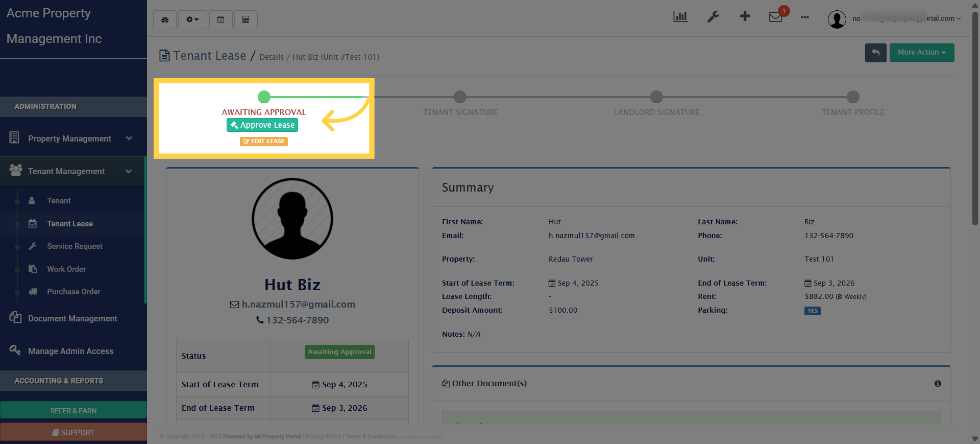
Task: Click the page vertical scrollbar
Action: [975, 118]
